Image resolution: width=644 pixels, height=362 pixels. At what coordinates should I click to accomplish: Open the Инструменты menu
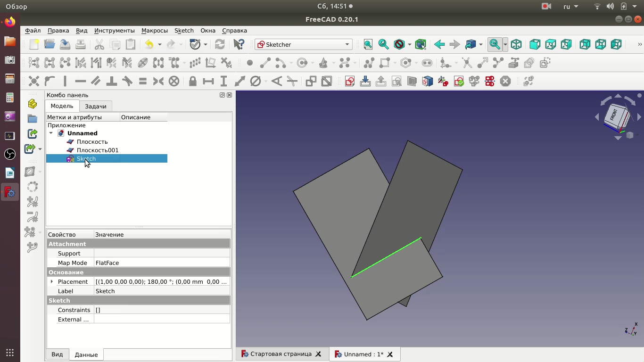tap(114, 30)
